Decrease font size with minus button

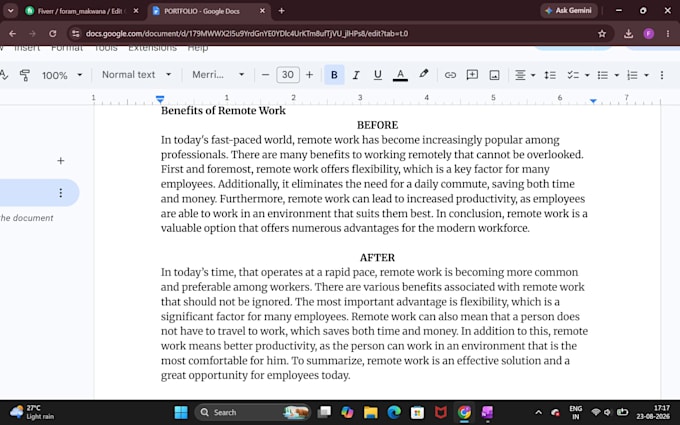pos(265,75)
